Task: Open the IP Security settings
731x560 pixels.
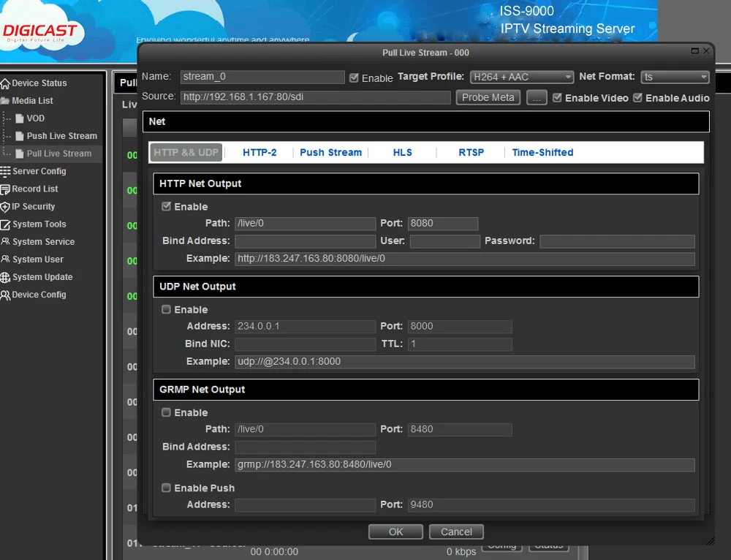Action: click(x=31, y=206)
